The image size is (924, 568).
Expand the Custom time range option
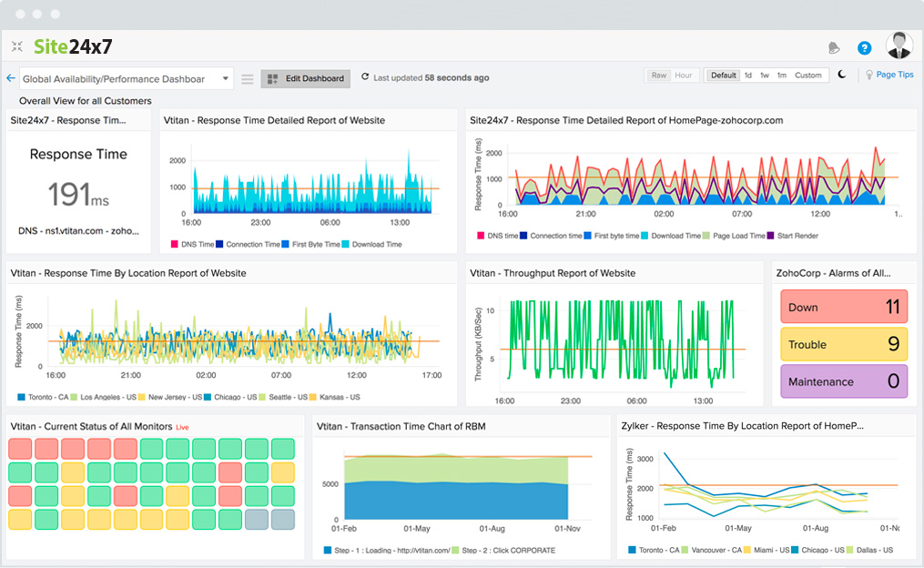click(808, 75)
